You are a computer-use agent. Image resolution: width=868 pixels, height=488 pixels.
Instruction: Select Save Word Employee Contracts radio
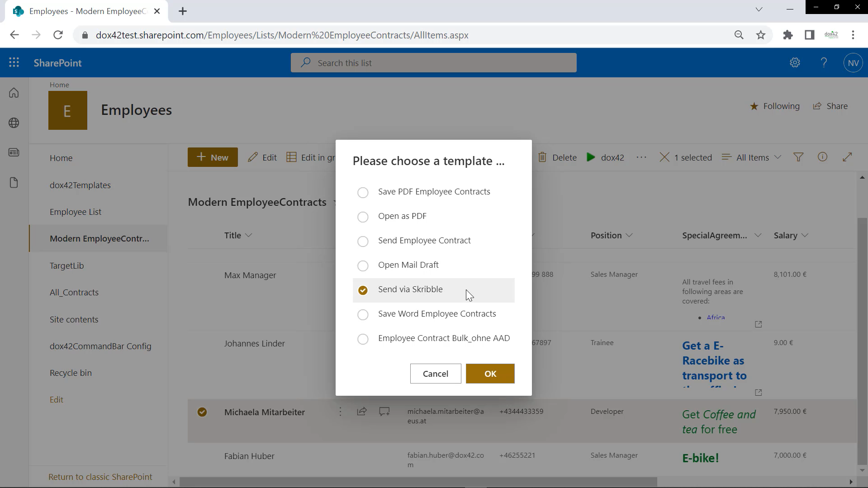click(x=363, y=314)
